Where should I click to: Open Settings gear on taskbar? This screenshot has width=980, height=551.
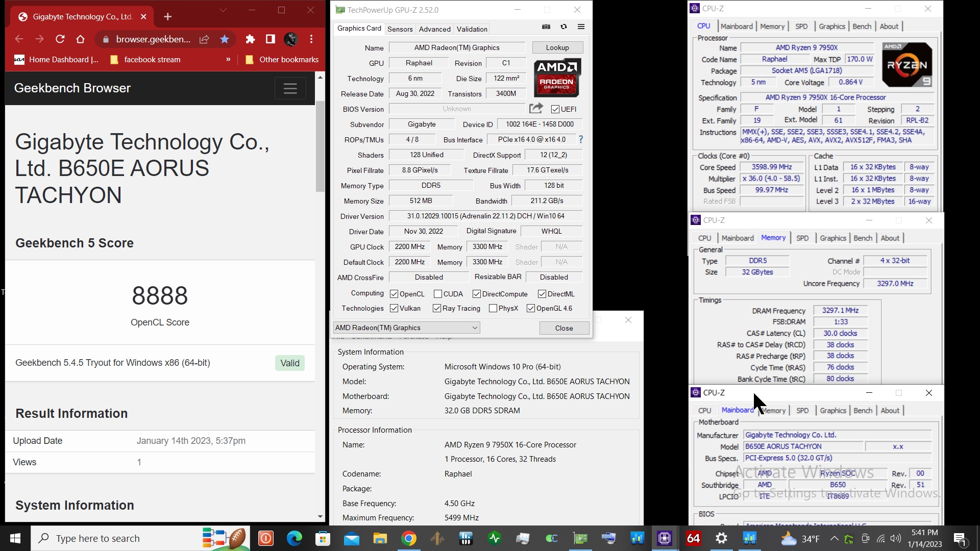point(721,538)
